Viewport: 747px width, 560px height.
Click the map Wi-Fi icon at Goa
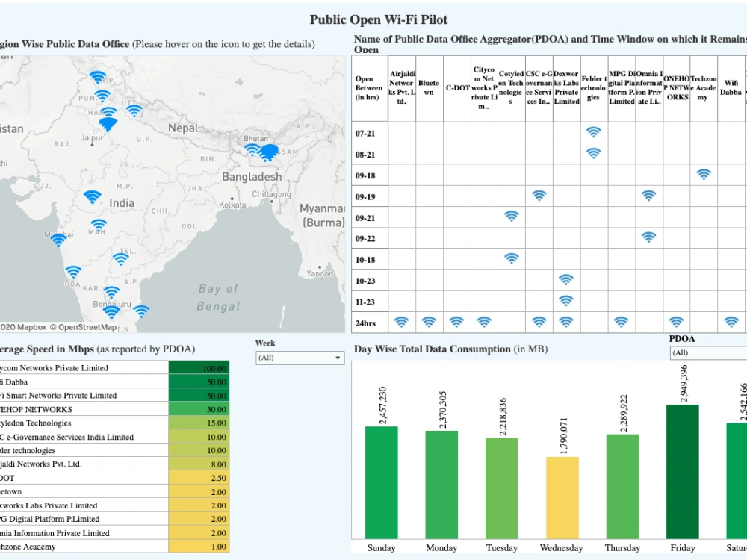click(x=73, y=272)
